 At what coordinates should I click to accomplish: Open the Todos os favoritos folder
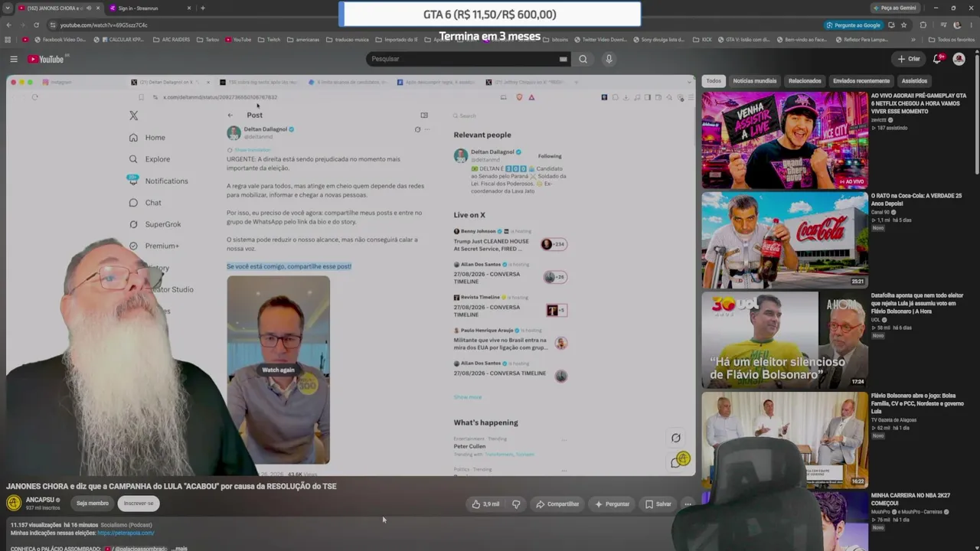[952, 40]
